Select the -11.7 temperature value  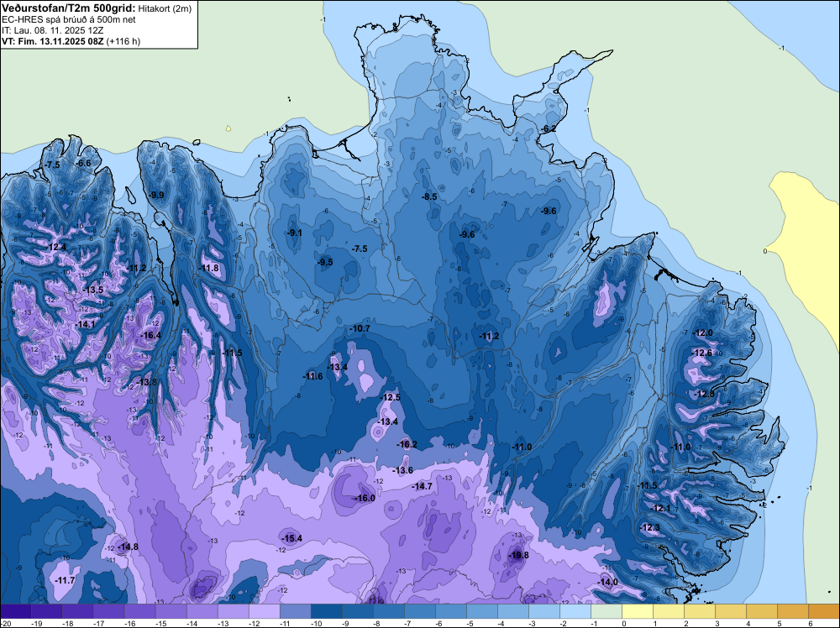(65, 580)
